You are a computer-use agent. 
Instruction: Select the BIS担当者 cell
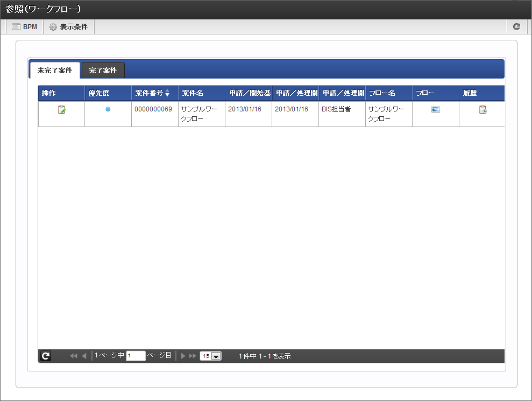point(342,114)
